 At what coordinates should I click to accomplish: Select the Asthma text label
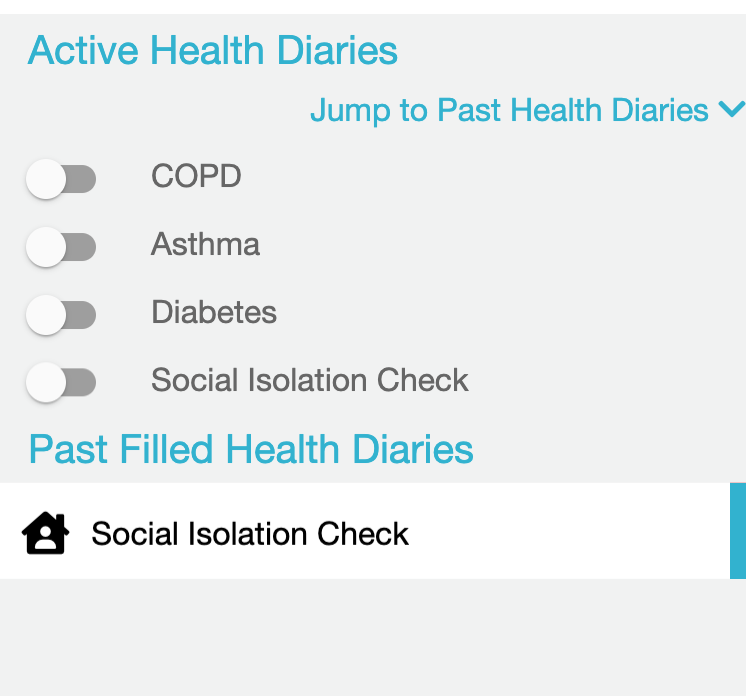pyautogui.click(x=205, y=244)
